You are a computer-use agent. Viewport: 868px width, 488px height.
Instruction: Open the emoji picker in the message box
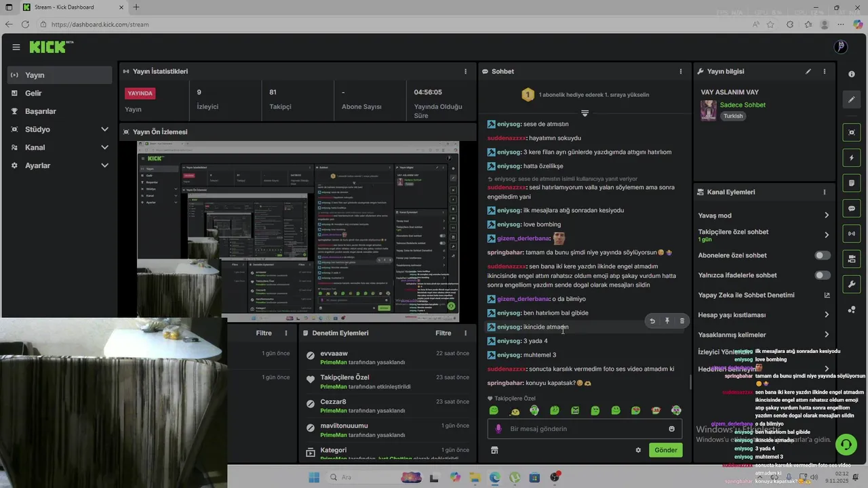click(x=672, y=428)
